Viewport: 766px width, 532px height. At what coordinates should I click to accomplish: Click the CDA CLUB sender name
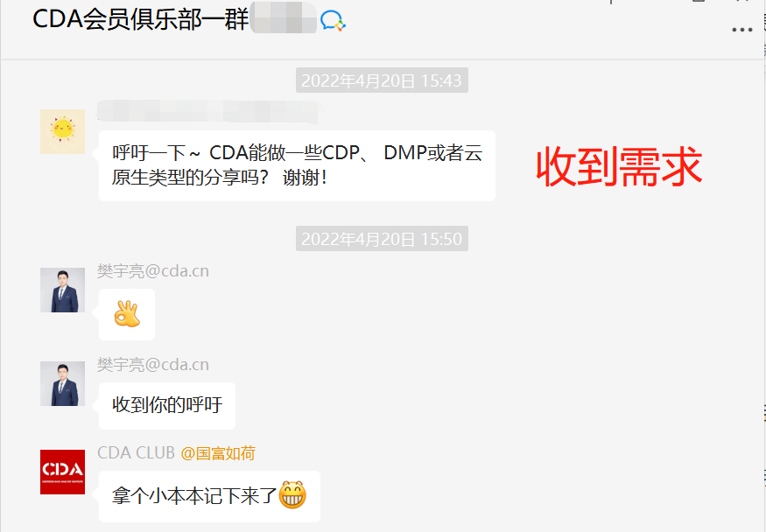click(x=137, y=453)
